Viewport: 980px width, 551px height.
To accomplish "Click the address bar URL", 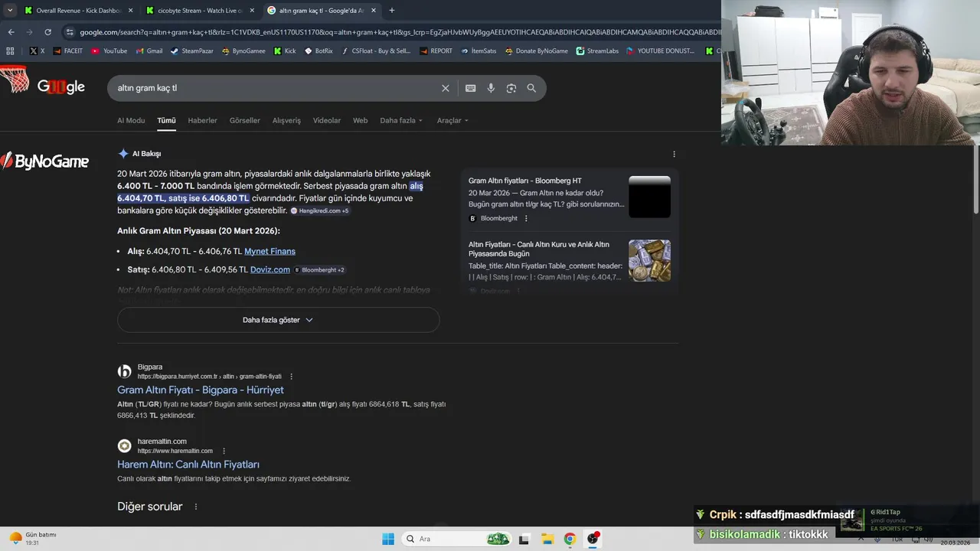I will tap(398, 32).
